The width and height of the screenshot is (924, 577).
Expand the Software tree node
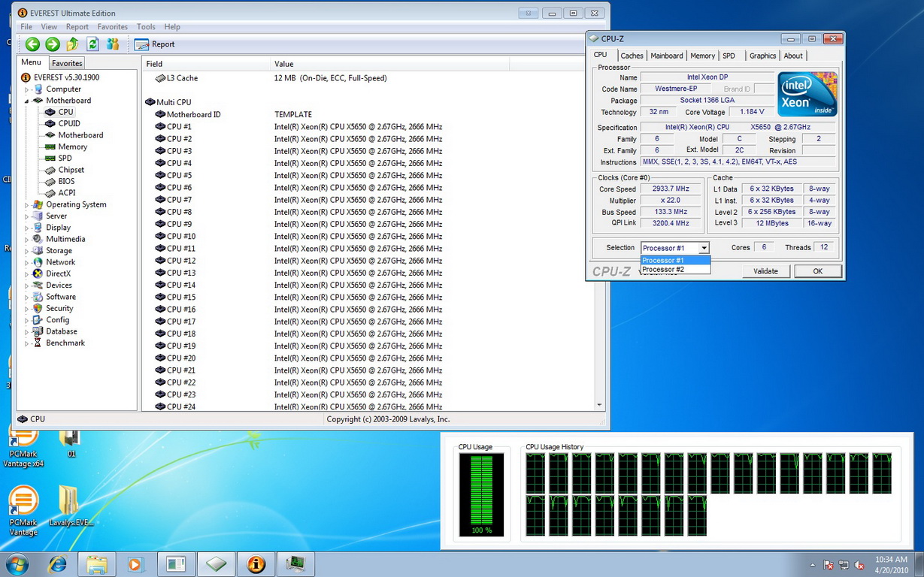click(x=27, y=298)
